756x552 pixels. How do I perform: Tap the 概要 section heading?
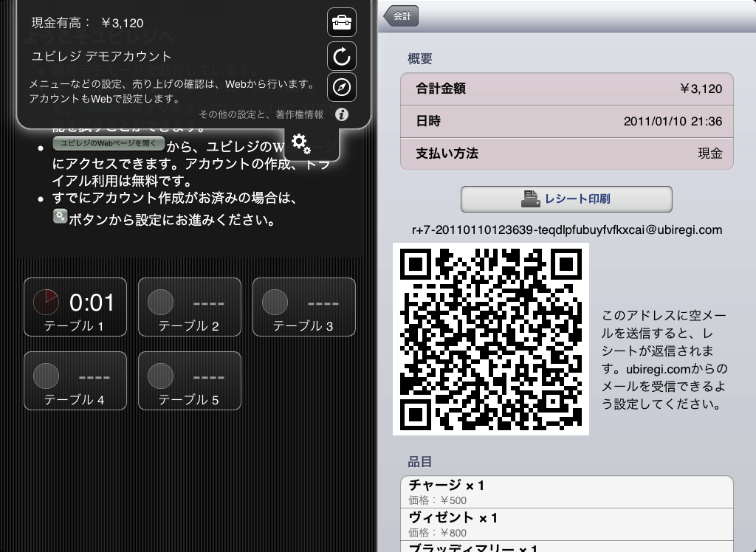click(x=419, y=59)
